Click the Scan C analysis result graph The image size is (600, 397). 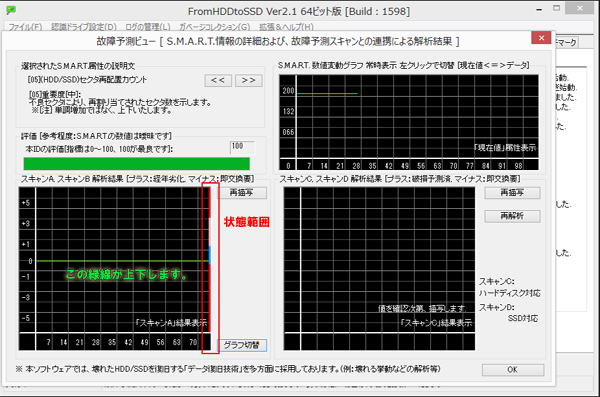[379, 268]
